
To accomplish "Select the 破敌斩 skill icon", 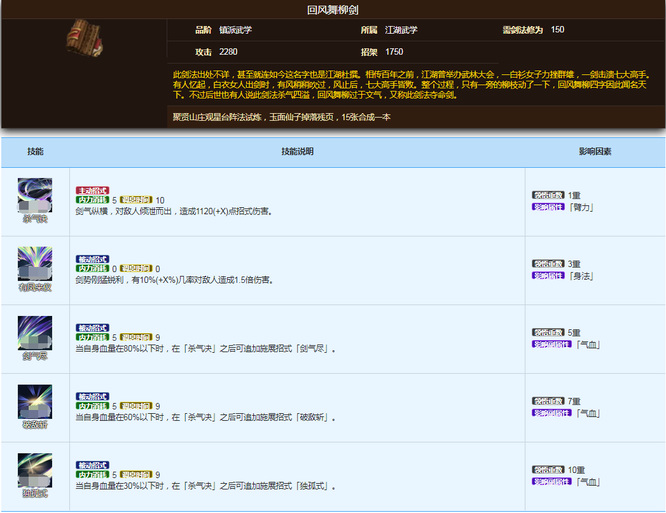I will pyautogui.click(x=35, y=401).
